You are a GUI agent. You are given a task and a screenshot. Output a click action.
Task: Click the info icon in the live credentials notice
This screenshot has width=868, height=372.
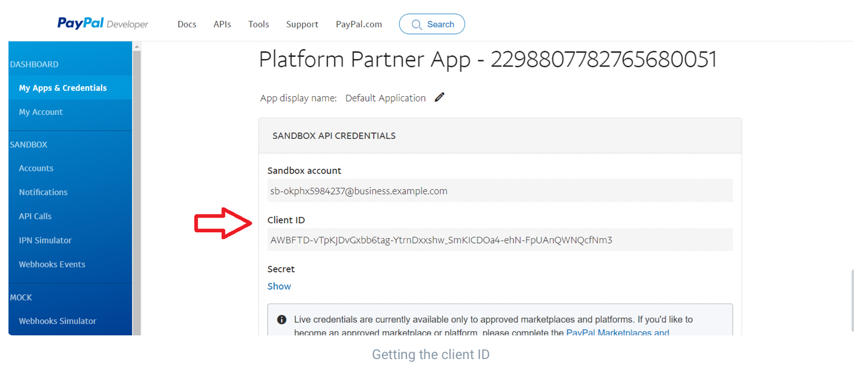pyautogui.click(x=282, y=320)
